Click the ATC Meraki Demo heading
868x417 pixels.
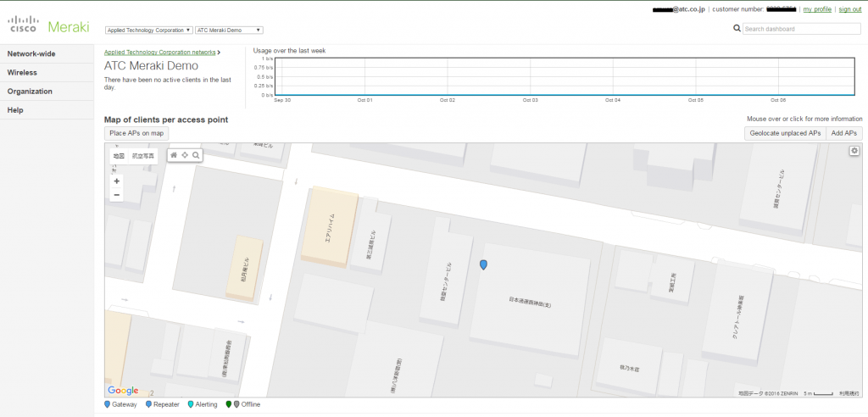151,66
